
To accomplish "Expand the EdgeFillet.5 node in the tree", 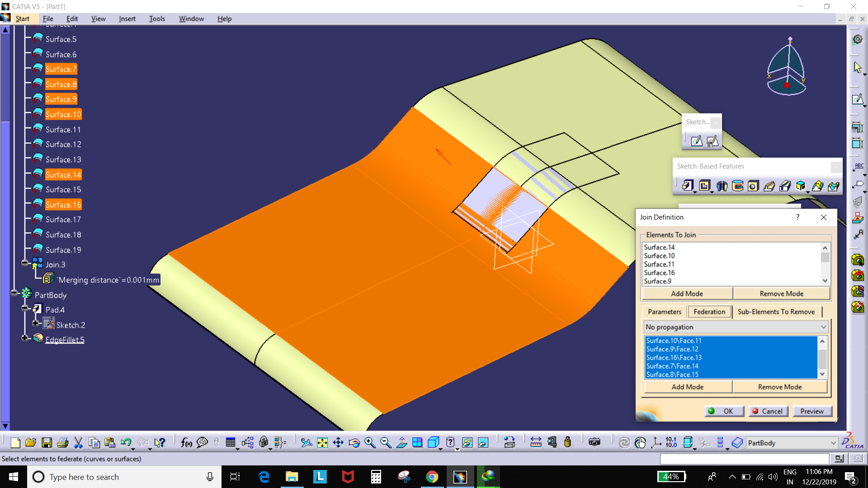I will click(25, 338).
